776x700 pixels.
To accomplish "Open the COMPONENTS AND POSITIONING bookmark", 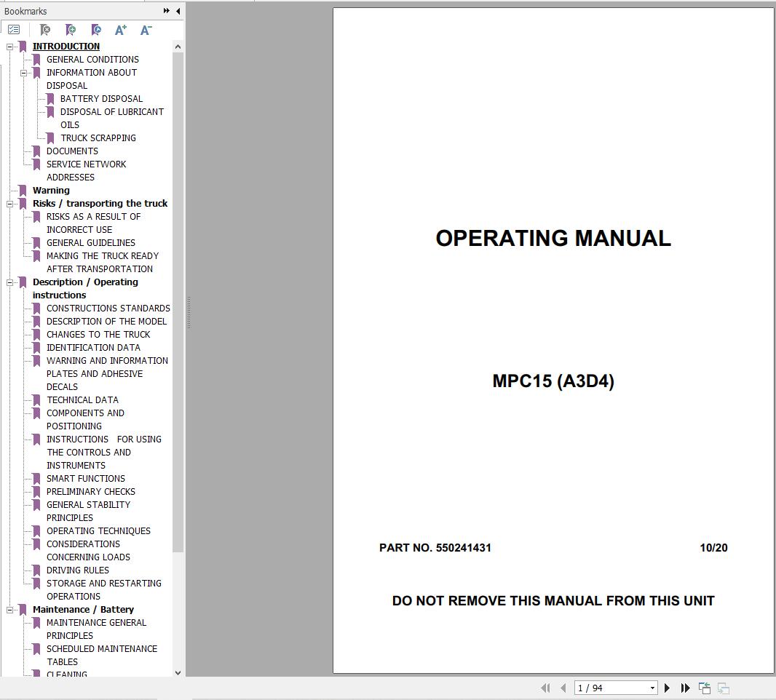I will [x=85, y=420].
